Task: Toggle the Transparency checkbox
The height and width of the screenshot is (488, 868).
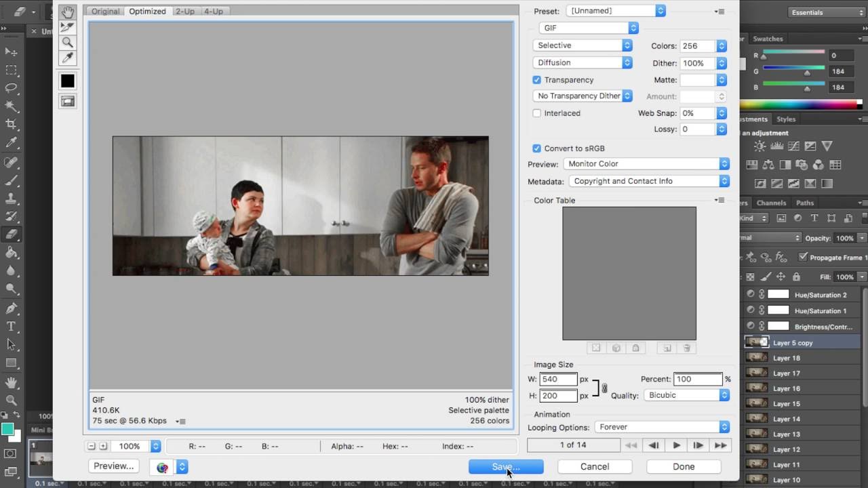Action: (536, 80)
